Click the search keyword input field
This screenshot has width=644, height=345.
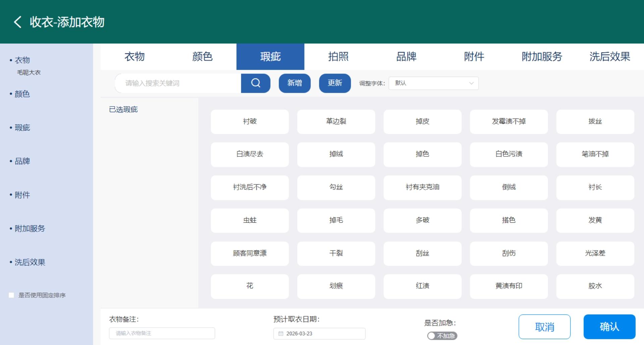pyautogui.click(x=178, y=83)
